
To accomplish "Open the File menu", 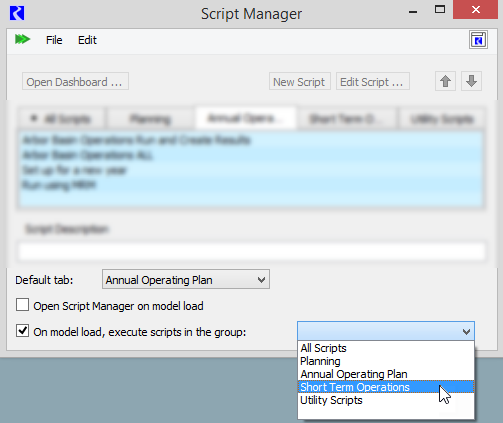I will tap(54, 40).
